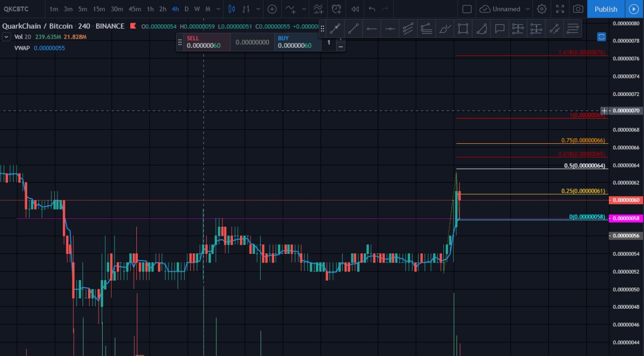Viewport: 644px width, 356px height.
Task: Click the QuarkChain / Bitcoin chart title
Action: click(x=38, y=26)
